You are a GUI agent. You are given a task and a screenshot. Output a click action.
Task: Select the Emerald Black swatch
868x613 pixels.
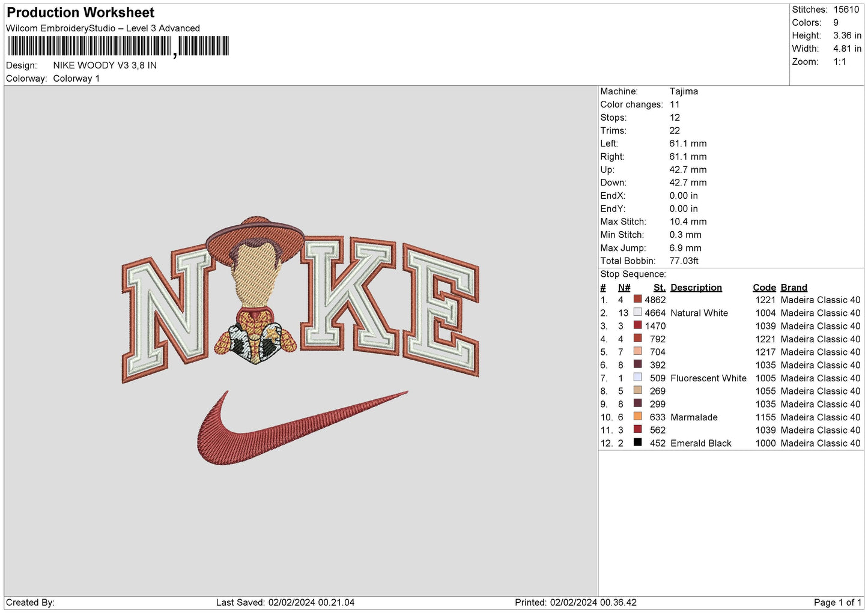pos(637,442)
